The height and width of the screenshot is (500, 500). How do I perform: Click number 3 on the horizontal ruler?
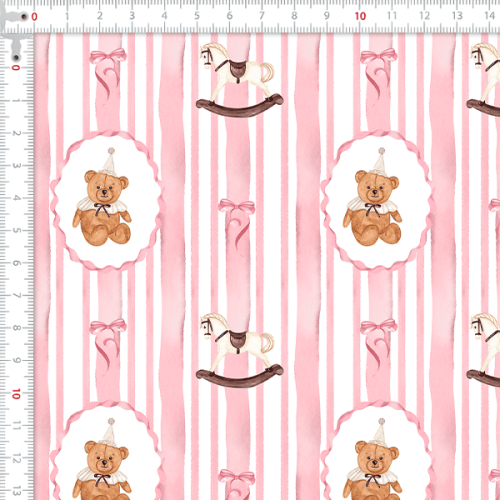click(x=132, y=16)
